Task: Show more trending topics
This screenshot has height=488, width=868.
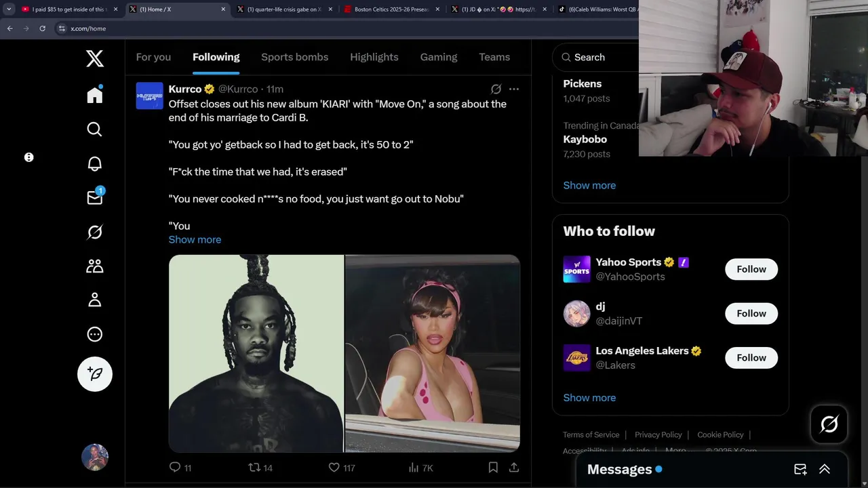Action: pyautogui.click(x=589, y=185)
